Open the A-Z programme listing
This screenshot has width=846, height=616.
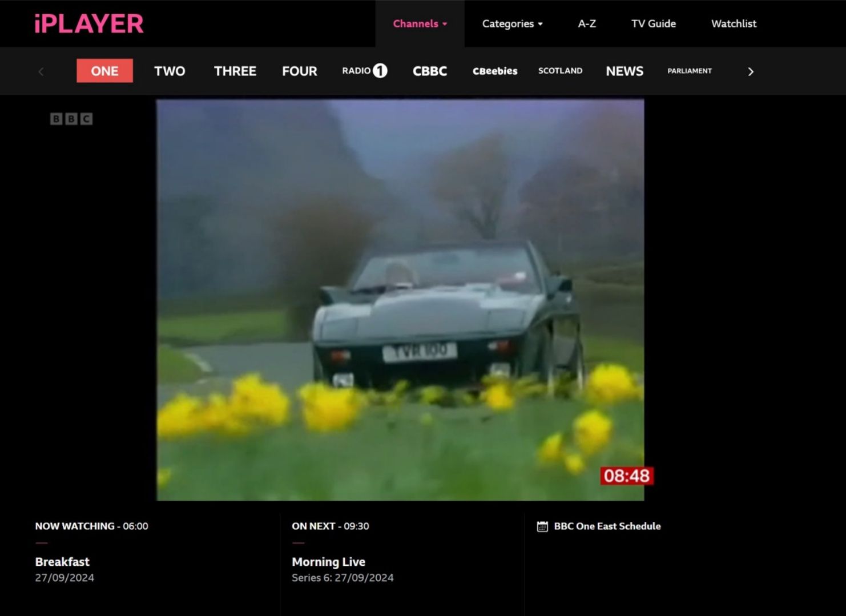[587, 24]
